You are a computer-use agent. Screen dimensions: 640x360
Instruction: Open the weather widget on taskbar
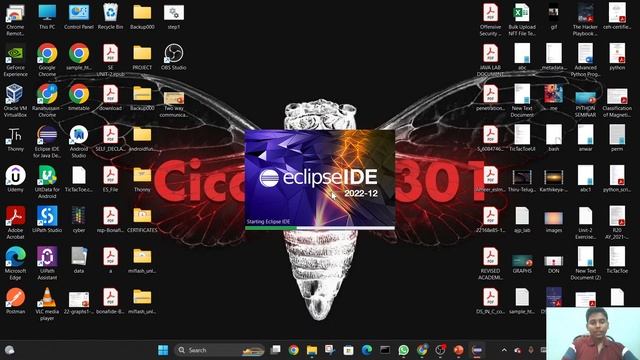click(x=10, y=350)
